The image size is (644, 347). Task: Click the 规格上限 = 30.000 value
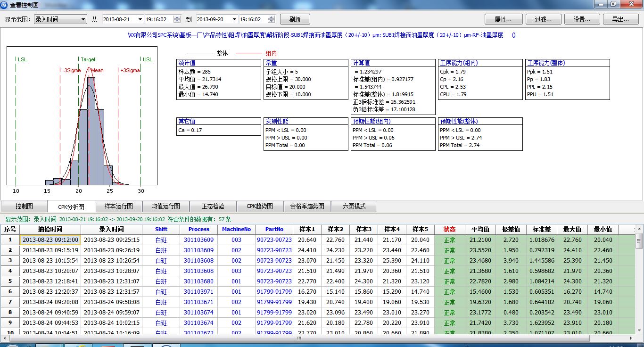[288, 79]
